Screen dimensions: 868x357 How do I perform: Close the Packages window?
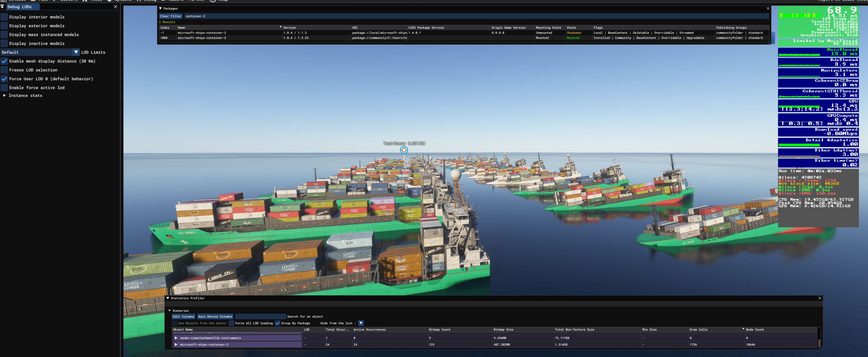(x=768, y=8)
